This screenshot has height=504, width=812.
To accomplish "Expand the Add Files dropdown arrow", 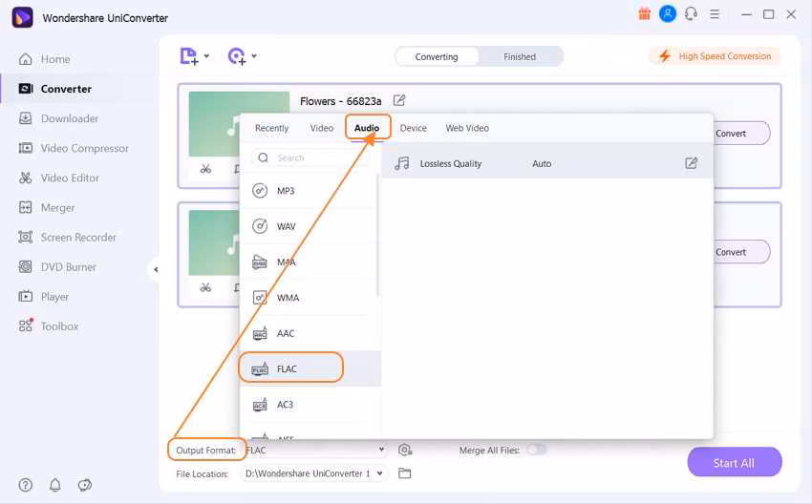I will coord(206,56).
